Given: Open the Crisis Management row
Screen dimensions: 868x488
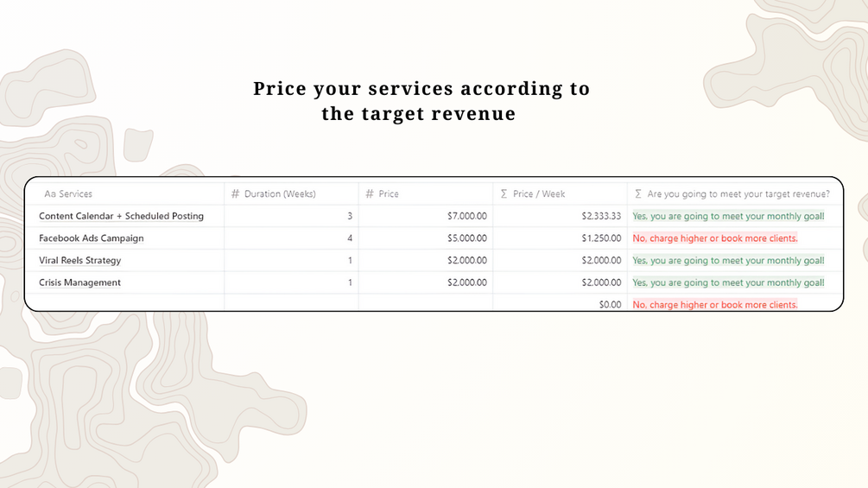Looking at the screenshot, I should tap(79, 283).
